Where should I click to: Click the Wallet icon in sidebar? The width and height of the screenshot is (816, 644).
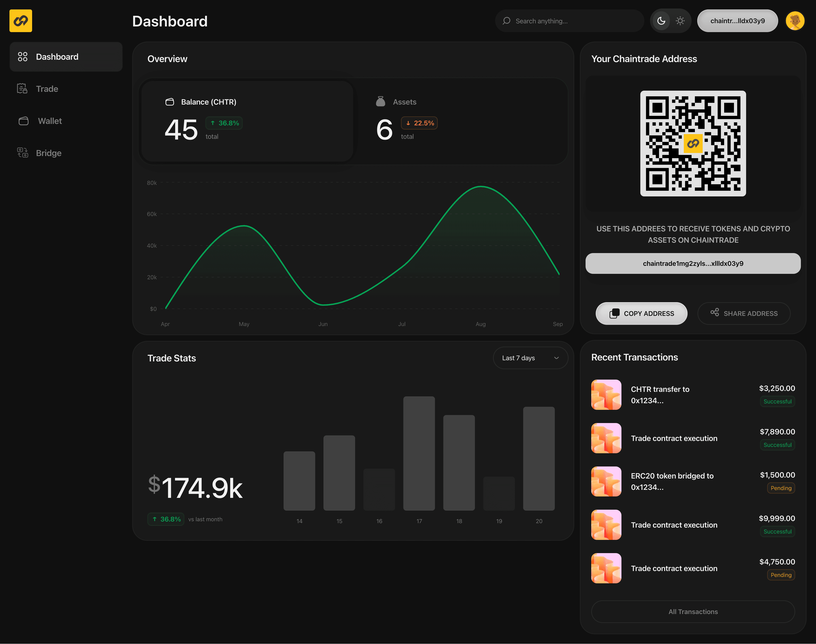(23, 121)
